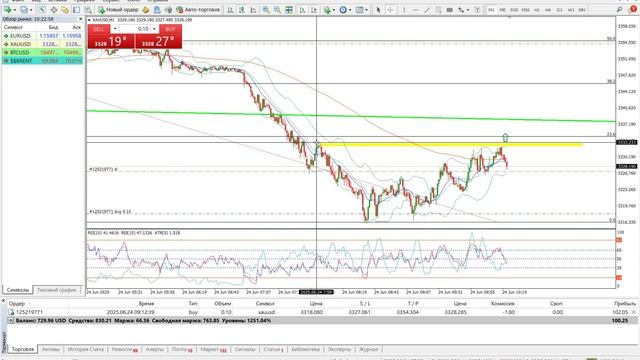
Task: Select the crosshair tool
Action: point(390,9)
